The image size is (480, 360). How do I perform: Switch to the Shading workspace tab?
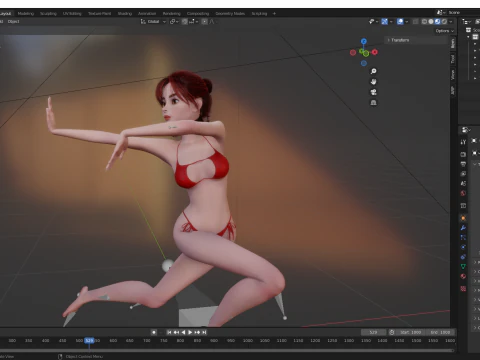(x=125, y=14)
